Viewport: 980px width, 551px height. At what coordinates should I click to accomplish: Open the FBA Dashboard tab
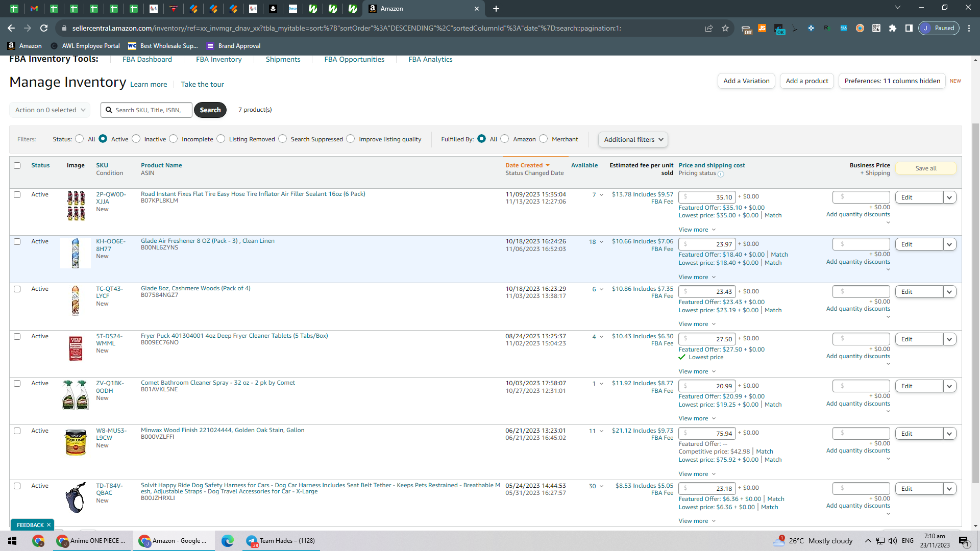pyautogui.click(x=147, y=59)
